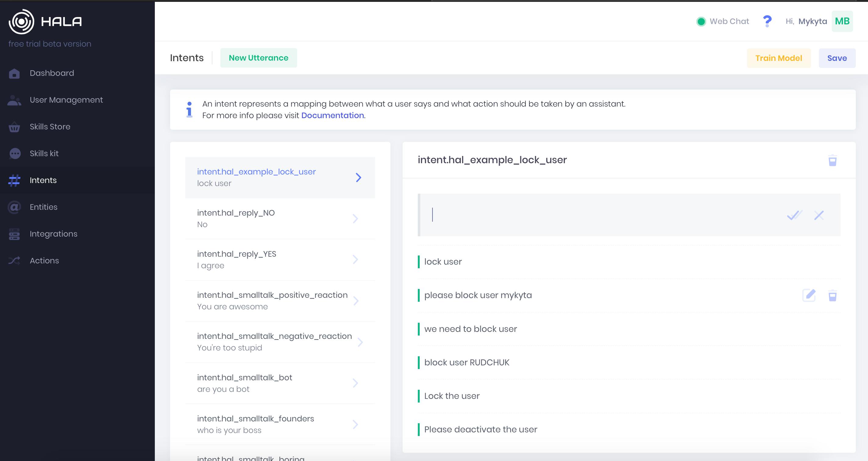Viewport: 868px width, 461px height.
Task: Click the green Web Chat status dot
Action: 701,22
